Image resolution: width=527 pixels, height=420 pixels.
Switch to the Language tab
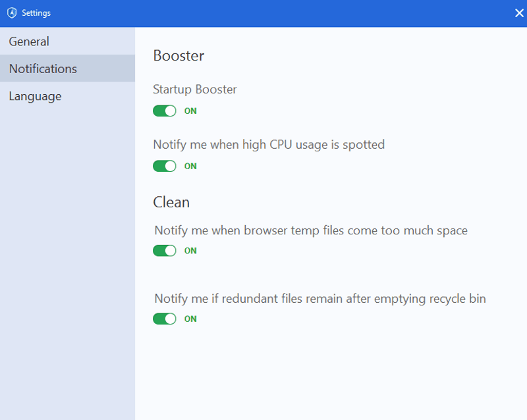click(68, 96)
